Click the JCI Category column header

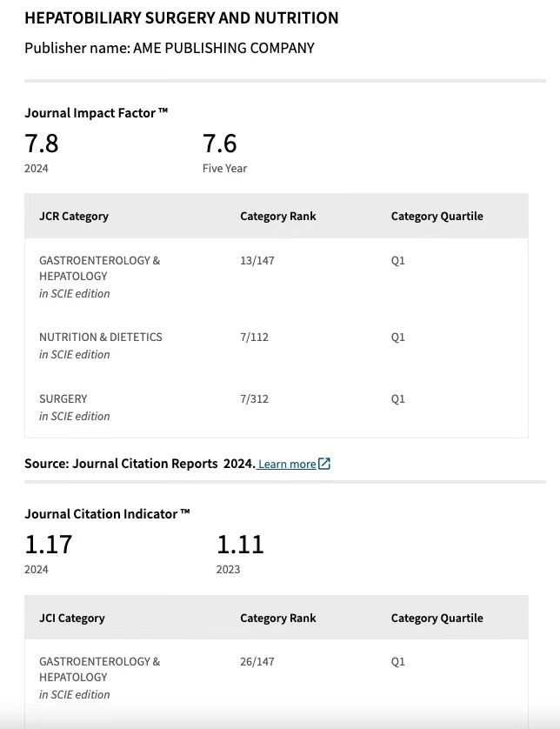point(72,618)
